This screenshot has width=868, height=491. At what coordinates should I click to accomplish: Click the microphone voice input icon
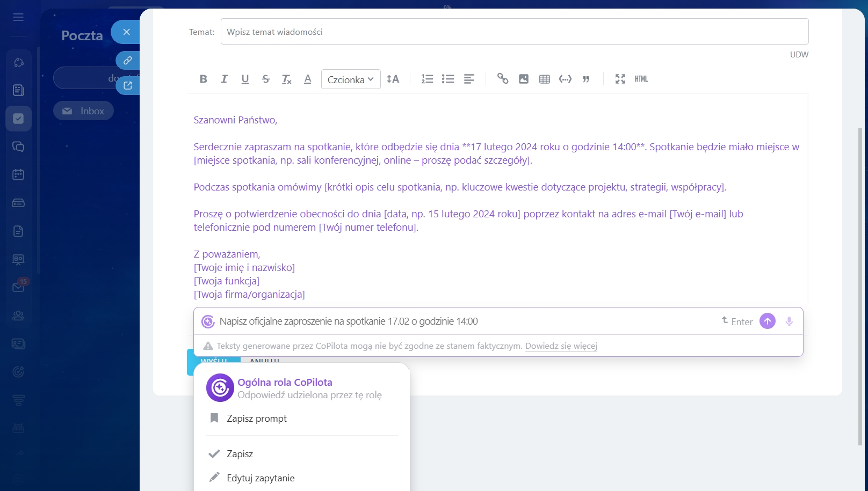(x=789, y=321)
